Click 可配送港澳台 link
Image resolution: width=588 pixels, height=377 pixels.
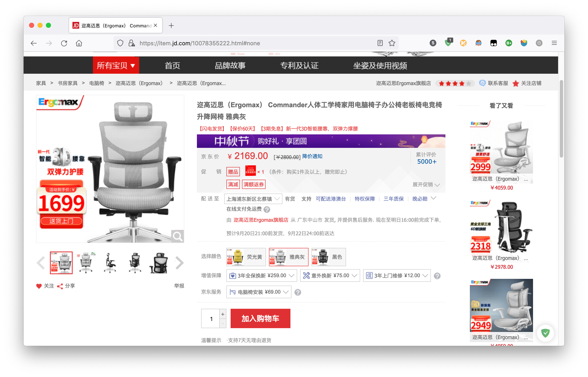coord(331,199)
